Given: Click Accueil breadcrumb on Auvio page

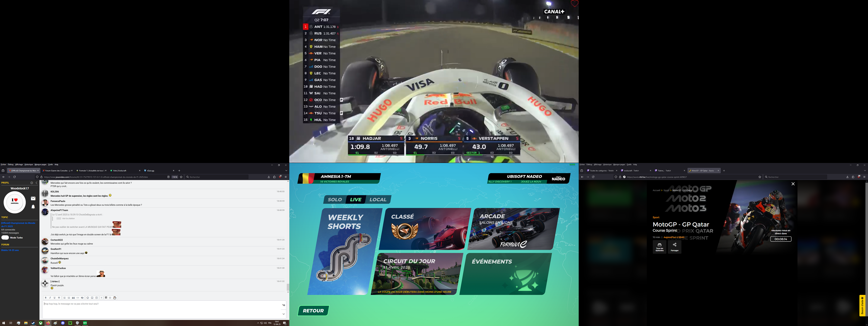Looking at the screenshot, I should coord(656,190).
